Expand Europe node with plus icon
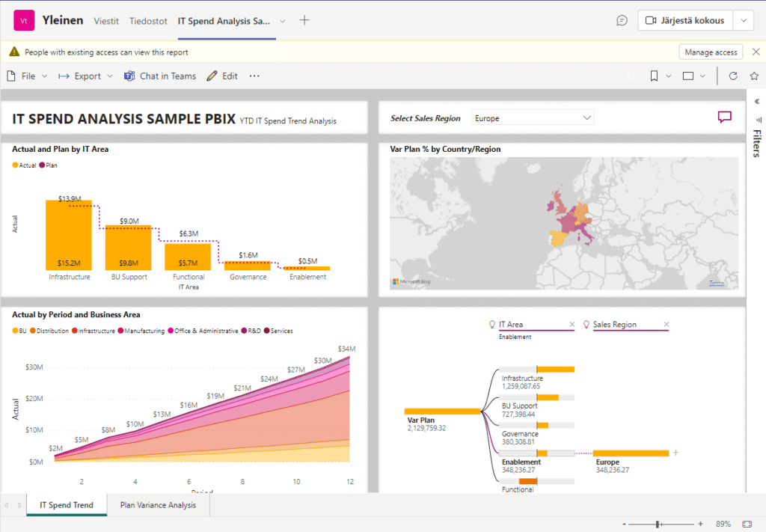The width and height of the screenshot is (766, 532). (x=675, y=453)
